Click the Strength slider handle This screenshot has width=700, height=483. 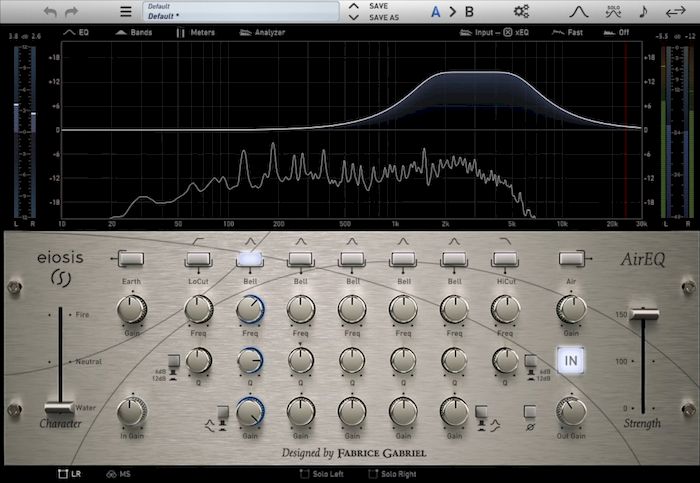click(x=643, y=315)
